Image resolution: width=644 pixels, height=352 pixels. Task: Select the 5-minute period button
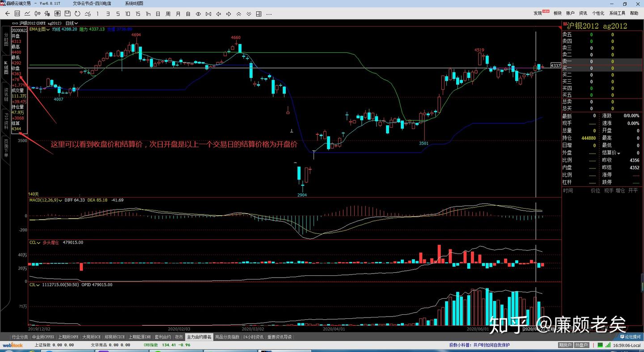(118, 14)
